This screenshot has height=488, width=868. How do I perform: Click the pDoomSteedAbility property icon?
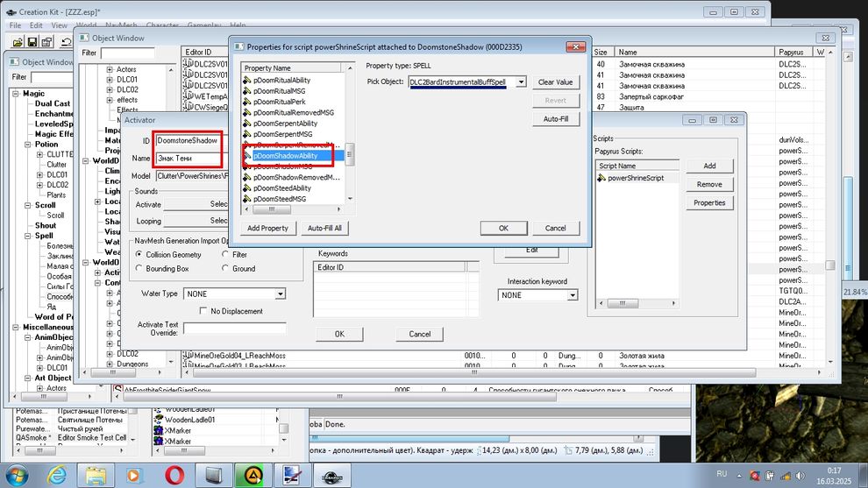click(246, 188)
